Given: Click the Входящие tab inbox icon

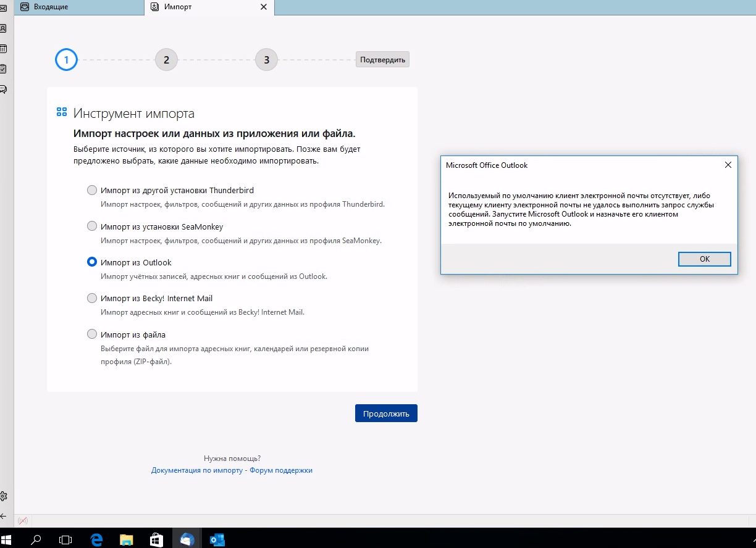Looking at the screenshot, I should (x=25, y=7).
